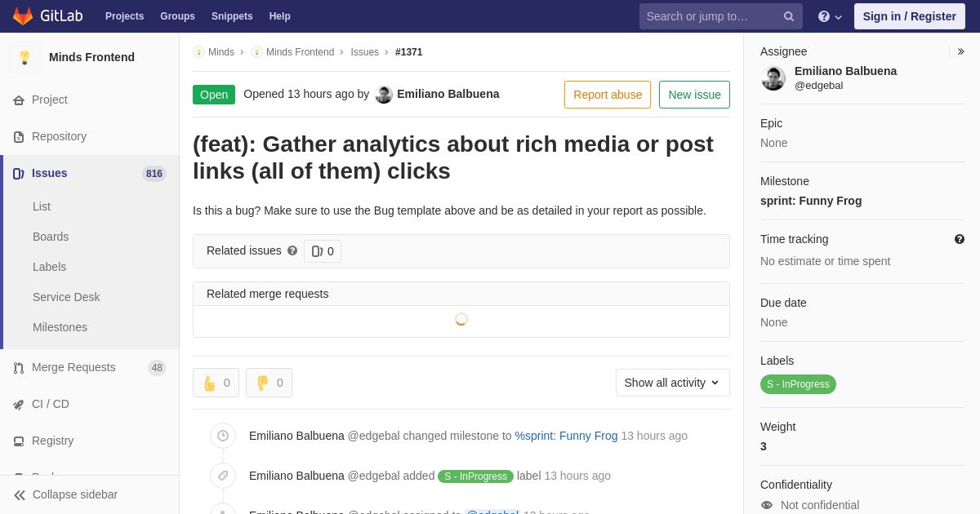Click the S - InProgress label in activity
The height and width of the screenshot is (514, 980).
475,476
